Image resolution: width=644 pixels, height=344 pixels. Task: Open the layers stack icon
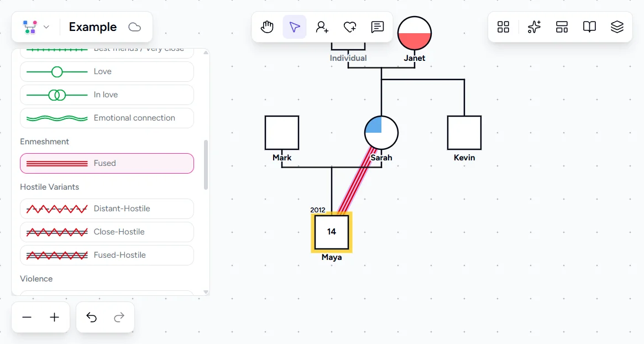click(x=617, y=27)
